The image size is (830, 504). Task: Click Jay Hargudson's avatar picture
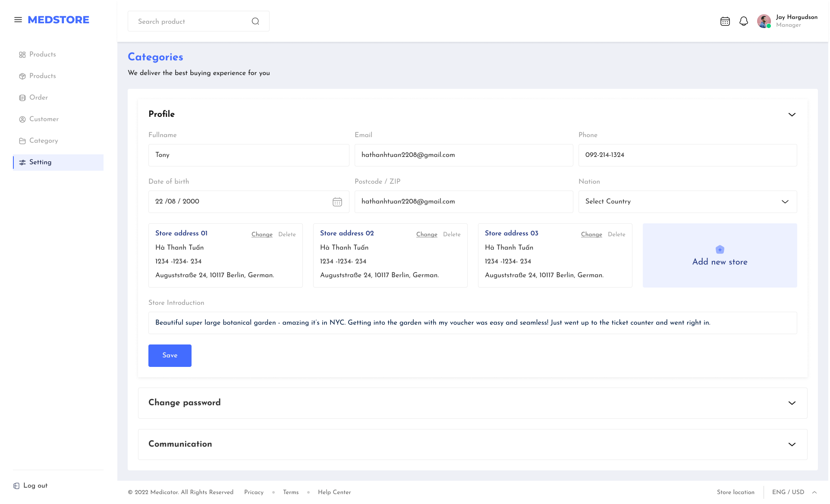pyautogui.click(x=764, y=21)
